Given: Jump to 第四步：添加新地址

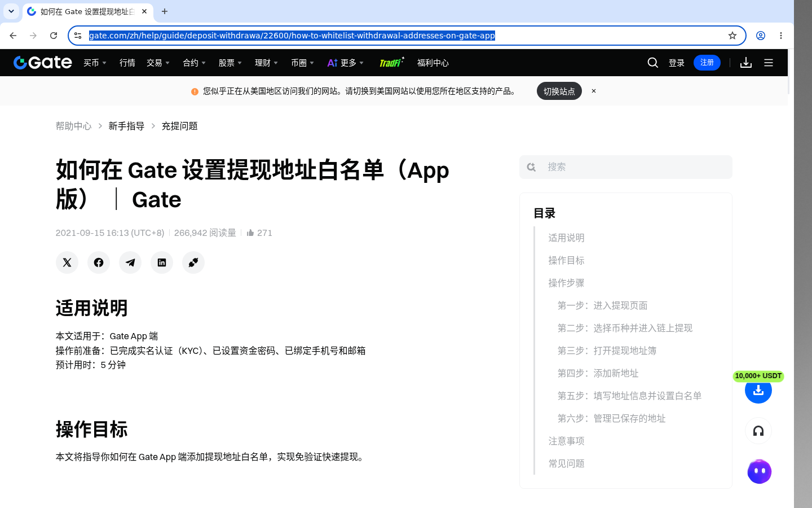Looking at the screenshot, I should (x=598, y=373).
